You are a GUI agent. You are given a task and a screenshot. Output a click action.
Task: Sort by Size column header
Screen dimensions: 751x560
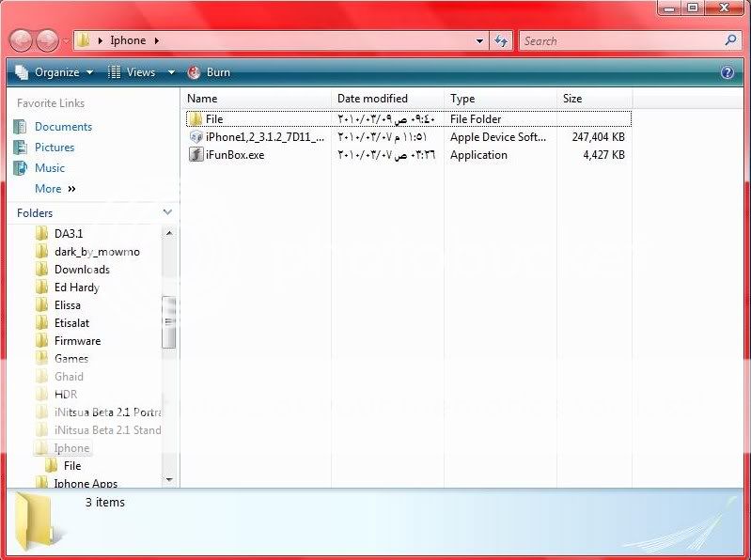[594, 99]
